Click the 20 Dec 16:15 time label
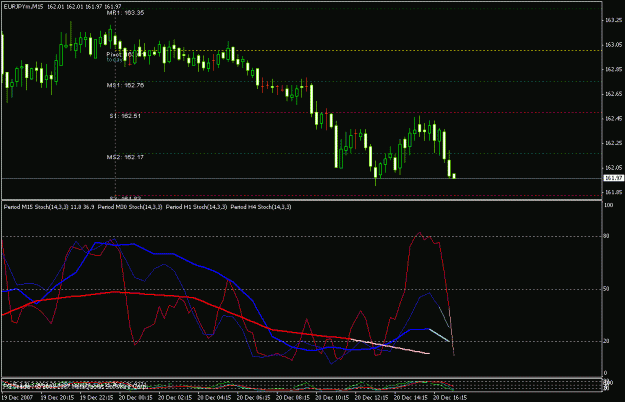The height and width of the screenshot is (402, 625). click(450, 398)
